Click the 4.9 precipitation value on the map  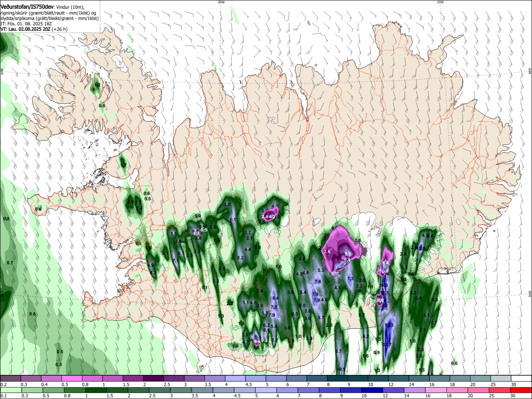tap(150, 265)
